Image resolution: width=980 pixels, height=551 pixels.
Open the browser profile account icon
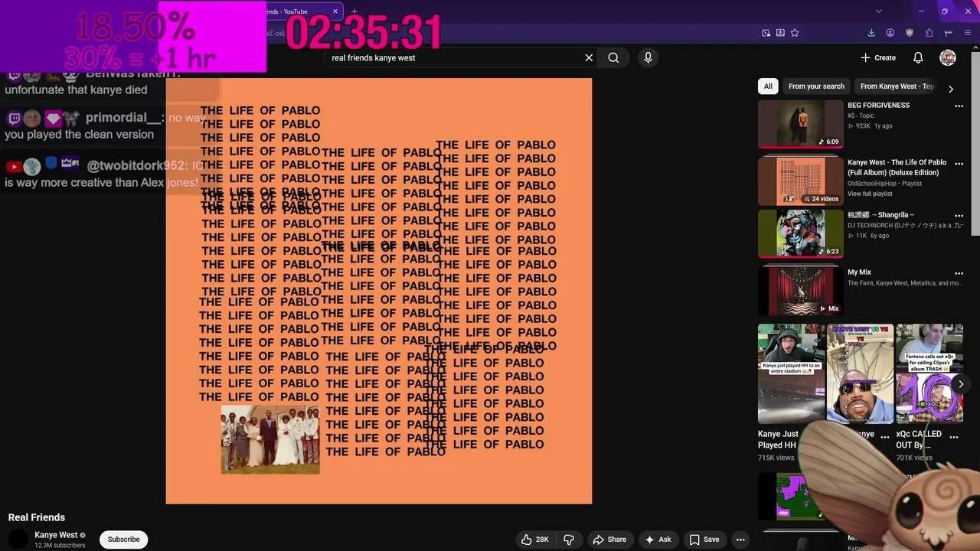pyautogui.click(x=890, y=33)
